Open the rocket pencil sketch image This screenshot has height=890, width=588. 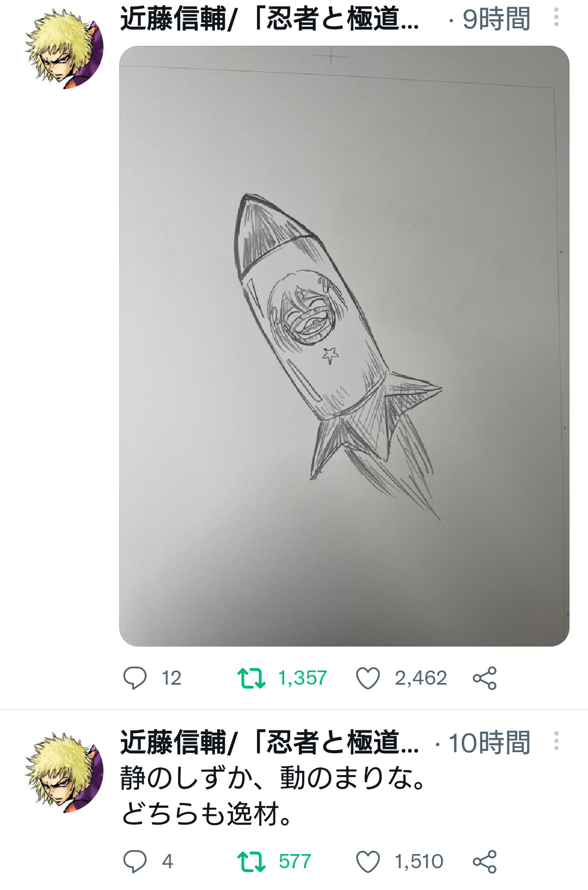pos(344,346)
